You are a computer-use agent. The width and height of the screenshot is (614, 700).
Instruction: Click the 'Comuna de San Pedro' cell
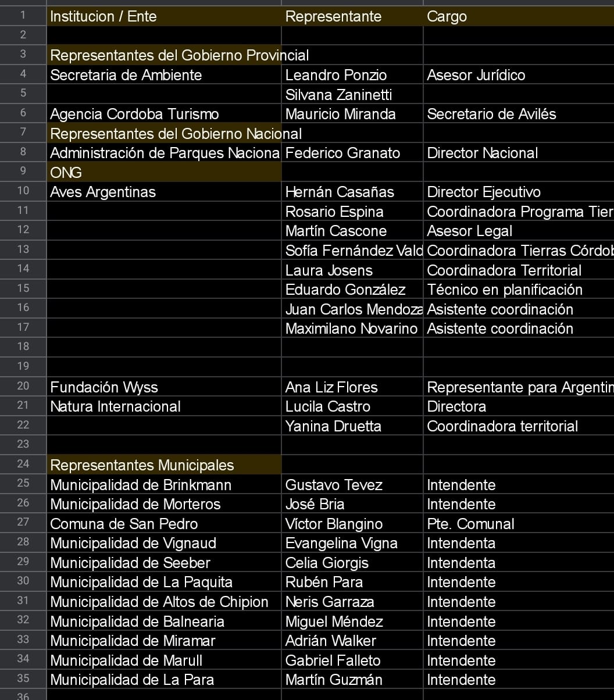(164, 524)
